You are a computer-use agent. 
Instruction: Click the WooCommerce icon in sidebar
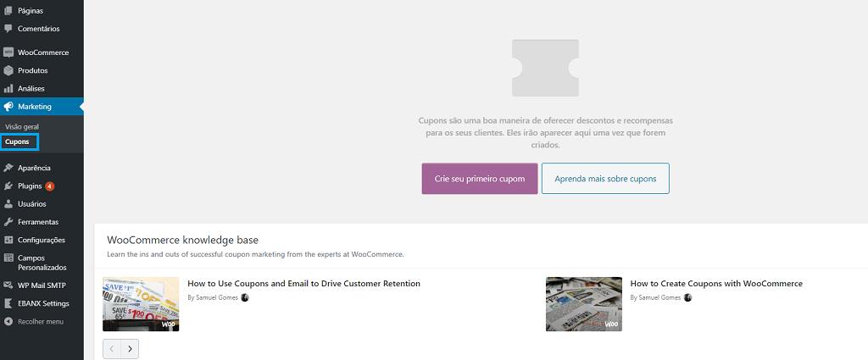click(8, 53)
